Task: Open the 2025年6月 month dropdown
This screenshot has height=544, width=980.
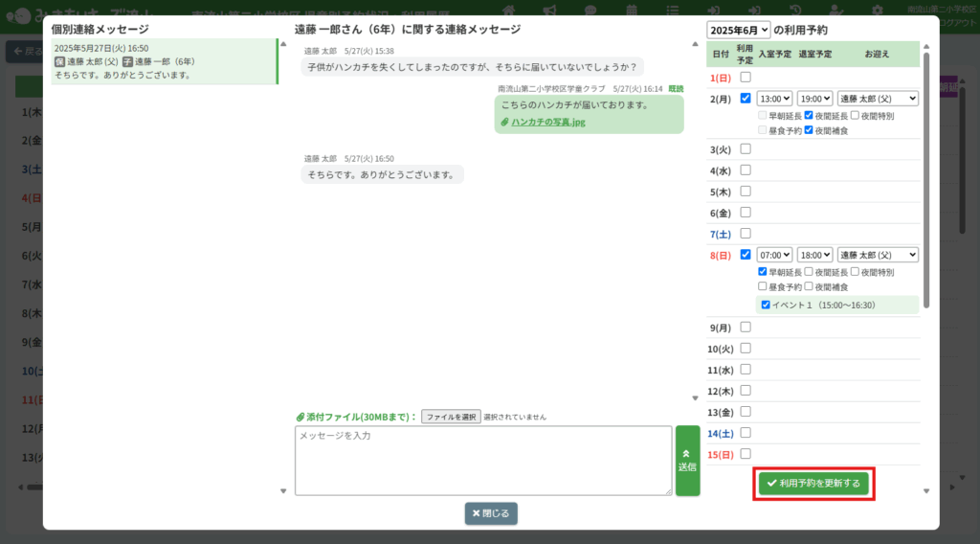Action: coord(739,30)
